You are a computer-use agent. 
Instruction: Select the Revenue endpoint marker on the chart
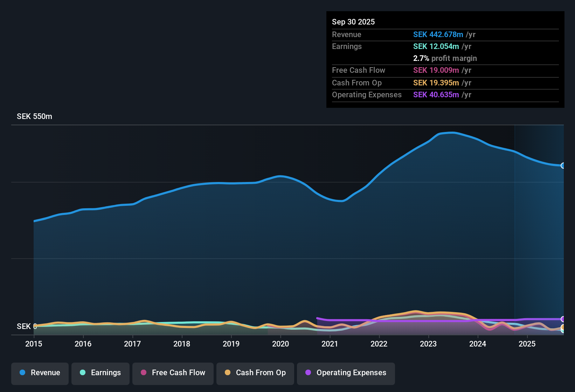563,165
